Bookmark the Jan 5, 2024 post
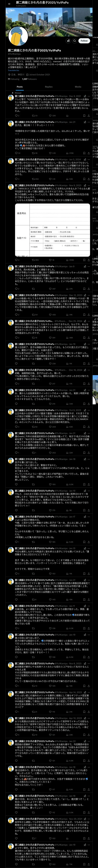The height and width of the screenshot is (868, 98). (x=84, y=179)
